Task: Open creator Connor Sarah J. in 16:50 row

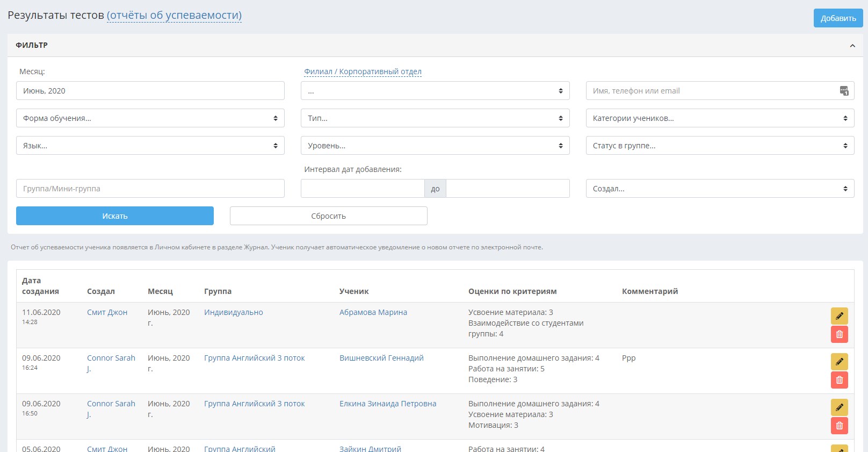Action: click(111, 409)
